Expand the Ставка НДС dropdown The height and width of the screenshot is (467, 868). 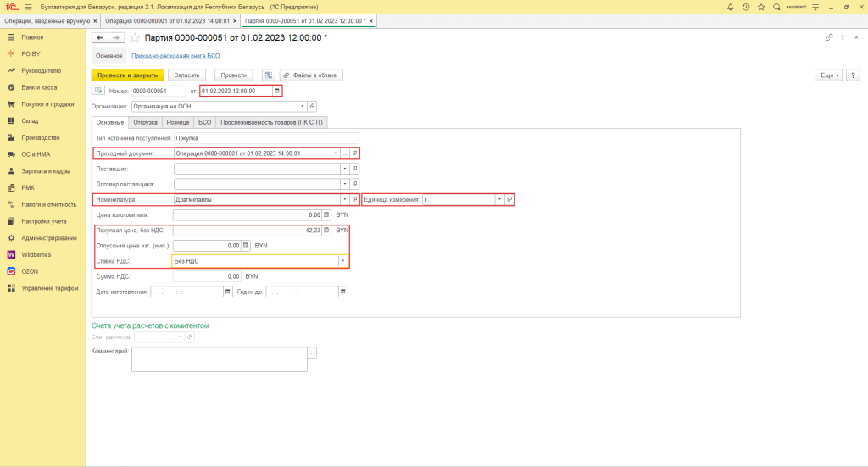click(x=343, y=261)
